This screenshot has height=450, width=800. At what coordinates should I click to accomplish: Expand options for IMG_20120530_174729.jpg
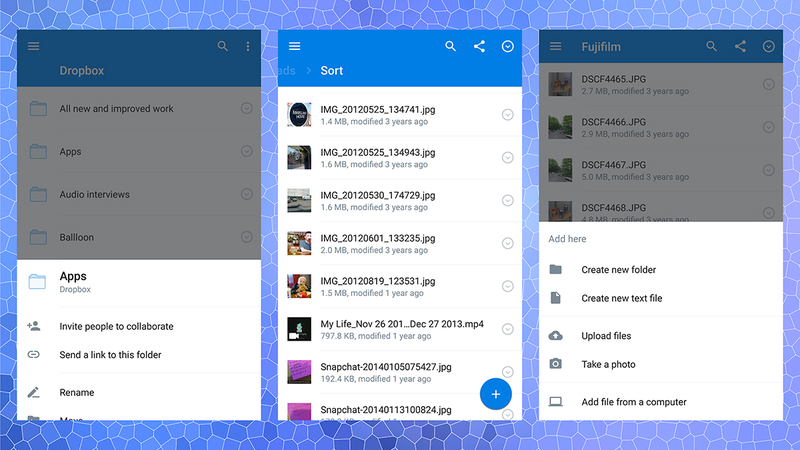click(508, 201)
